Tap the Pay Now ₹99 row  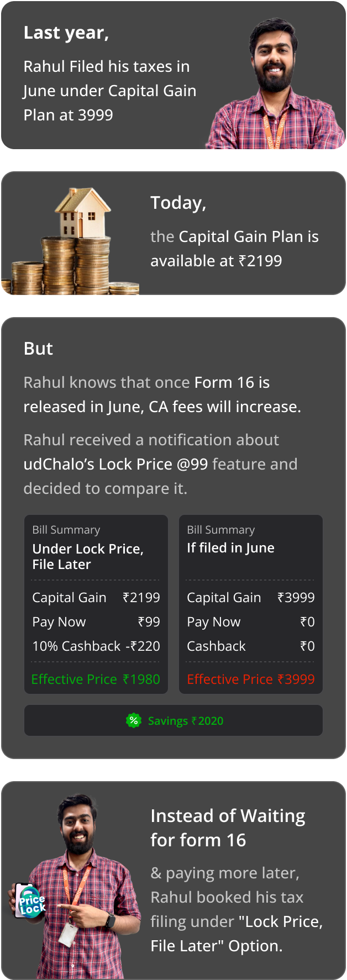pos(96,621)
